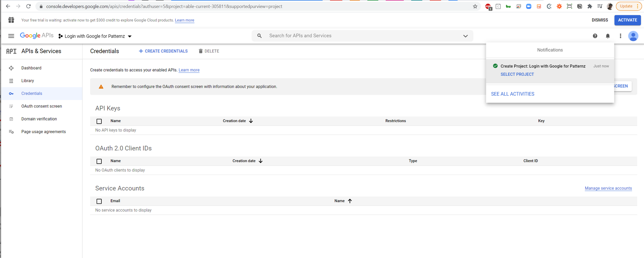Image resolution: width=644 pixels, height=258 pixels.
Task: Select all API Keys checkbox
Action: pos(99,121)
